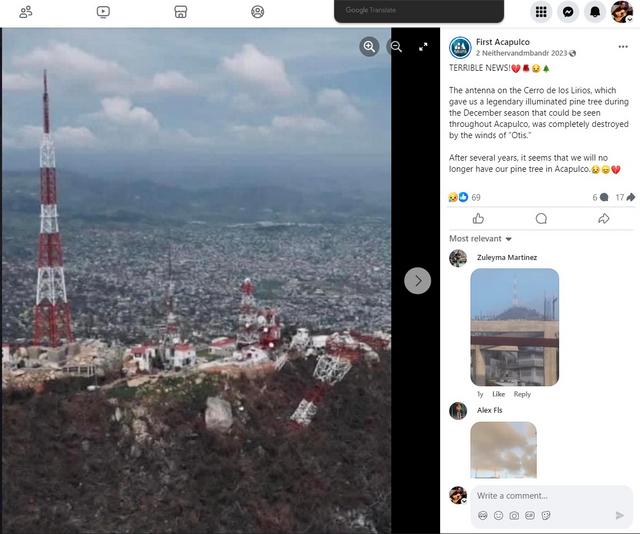Click the Like thumbs-up icon on post

(478, 218)
